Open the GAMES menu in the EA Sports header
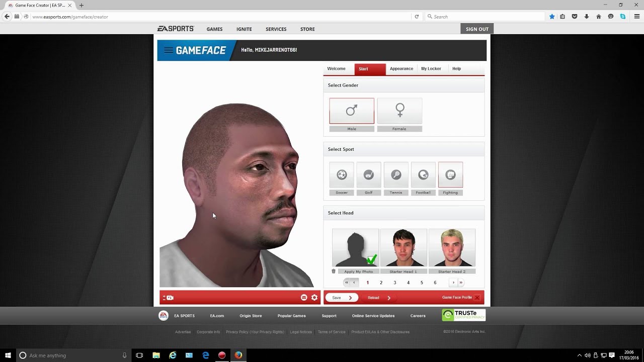Screen dimensions: 644x362 click(x=214, y=29)
